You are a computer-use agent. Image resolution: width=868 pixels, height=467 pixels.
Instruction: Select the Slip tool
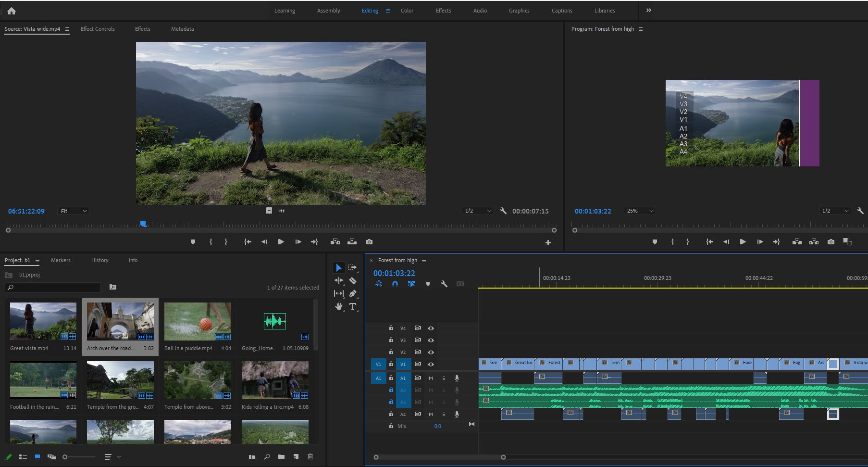[339, 293]
